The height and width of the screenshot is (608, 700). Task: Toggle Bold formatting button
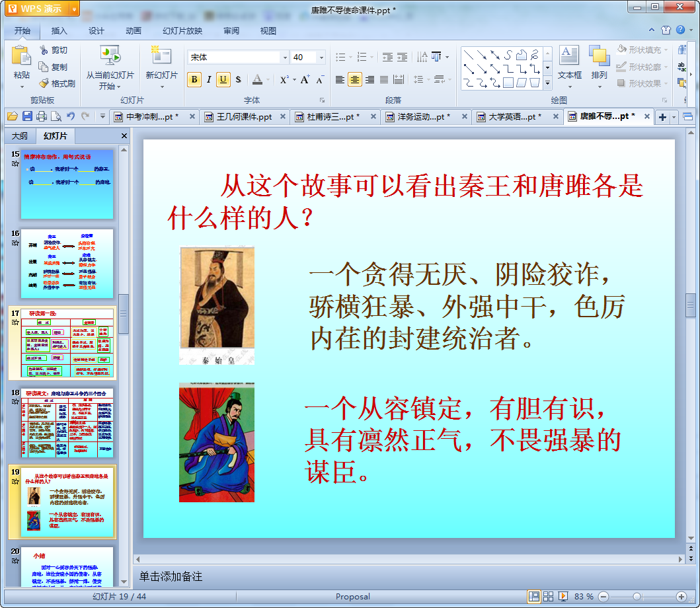coord(194,79)
